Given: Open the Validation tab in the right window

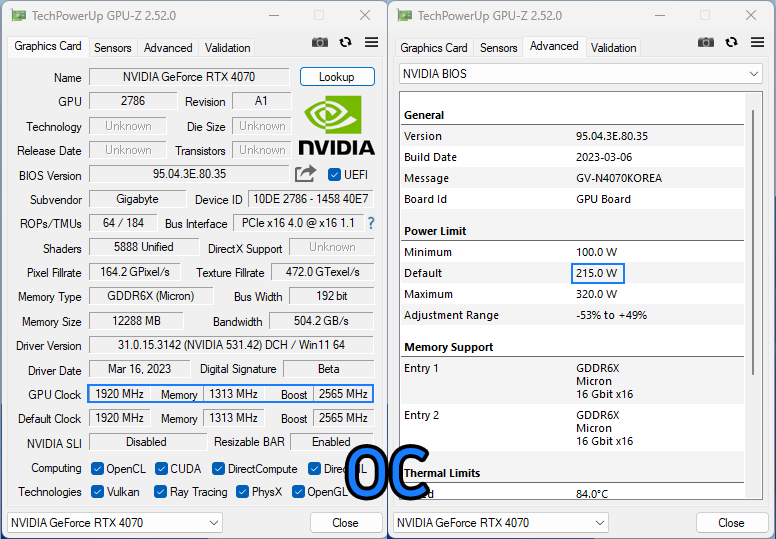Looking at the screenshot, I should point(614,48).
